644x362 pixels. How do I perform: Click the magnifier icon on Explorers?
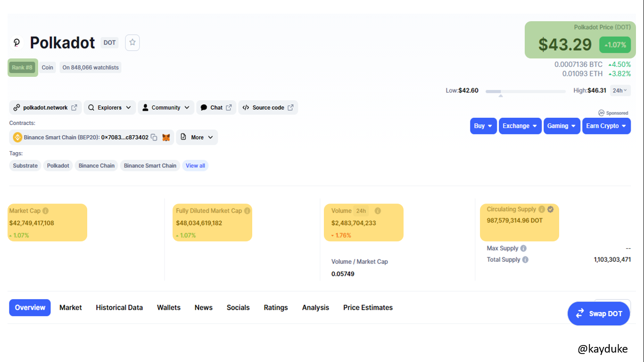click(91, 107)
